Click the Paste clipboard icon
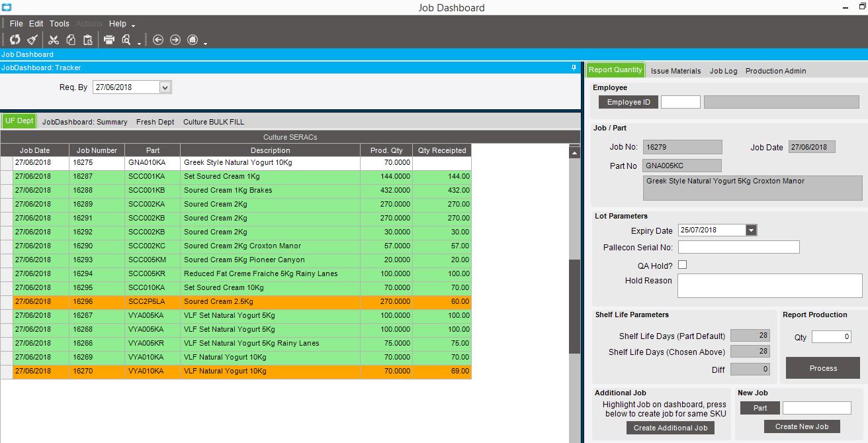The width and height of the screenshot is (868, 443). [87, 40]
